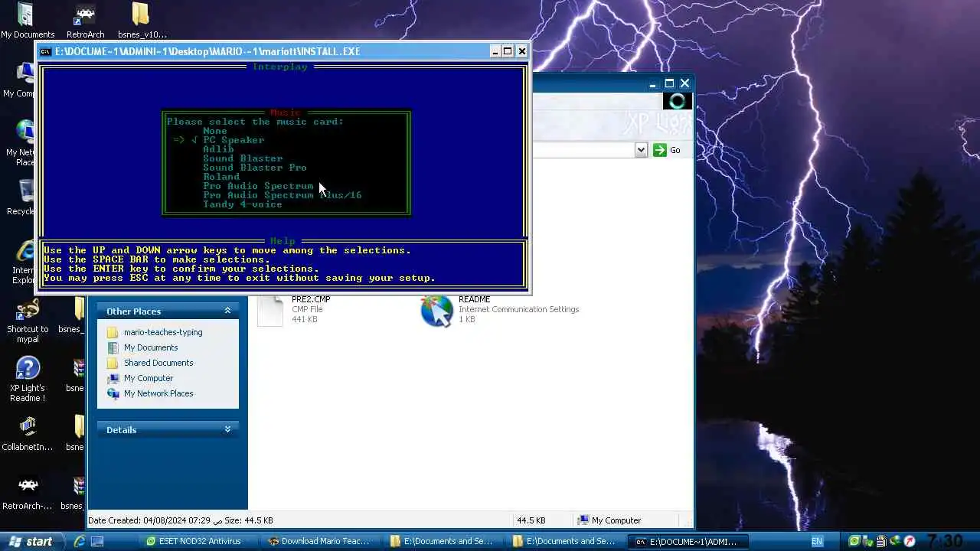Click the Internet Explorer quick launch icon

79,541
